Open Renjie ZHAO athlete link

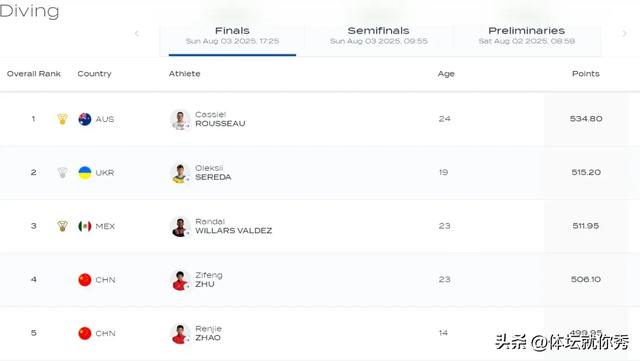pyautogui.click(x=208, y=333)
